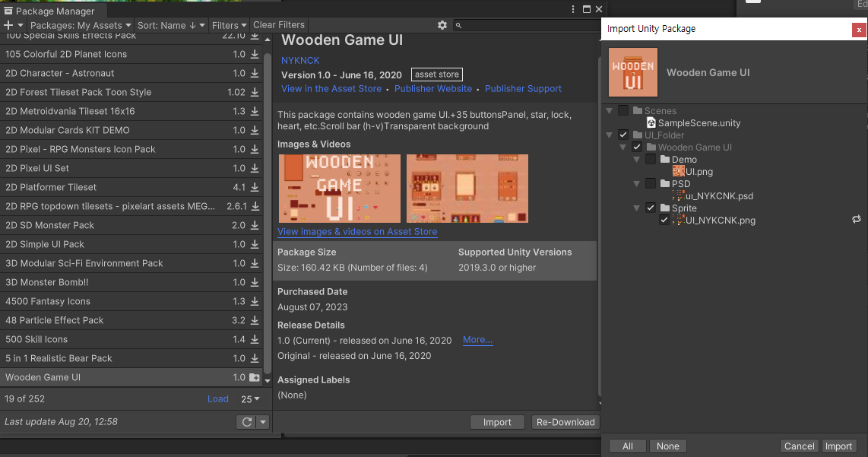Open View in the Asset Store link
The height and width of the screenshot is (457, 868).
coord(331,89)
